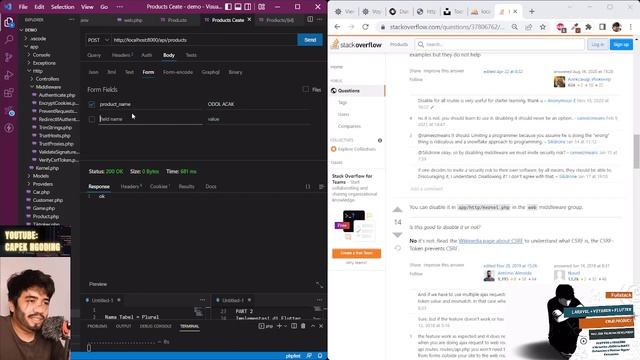Click the Stack Overflow page vertical scrollbar

click(x=636, y=151)
